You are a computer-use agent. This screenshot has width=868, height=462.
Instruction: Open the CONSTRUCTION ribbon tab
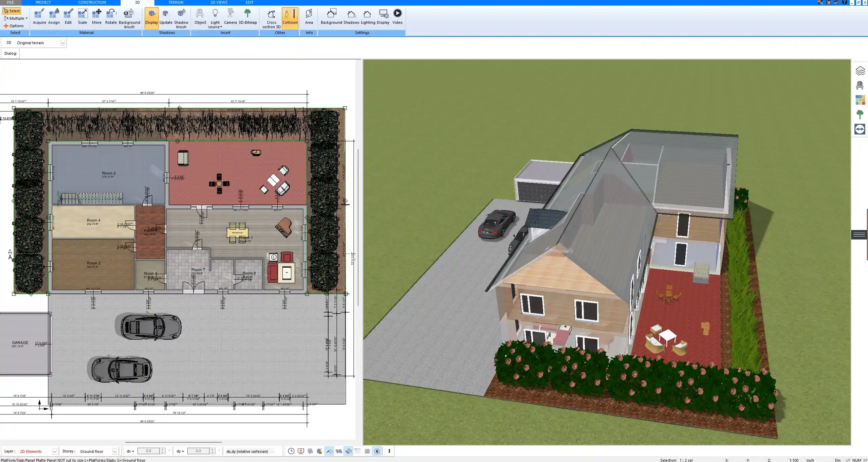click(92, 2)
